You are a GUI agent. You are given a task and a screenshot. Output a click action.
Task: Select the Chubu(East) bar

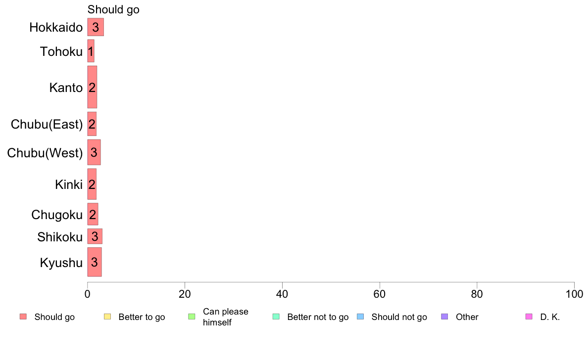pos(92,124)
